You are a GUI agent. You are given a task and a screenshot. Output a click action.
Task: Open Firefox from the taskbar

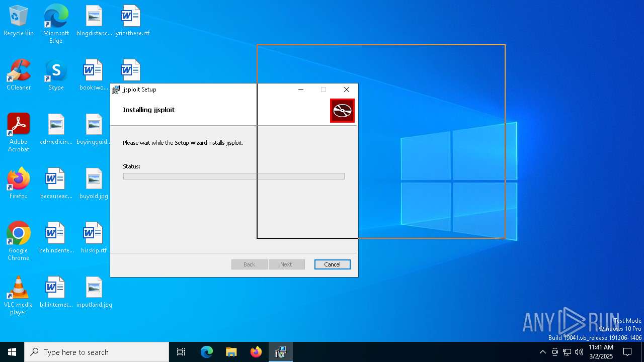coord(256,352)
